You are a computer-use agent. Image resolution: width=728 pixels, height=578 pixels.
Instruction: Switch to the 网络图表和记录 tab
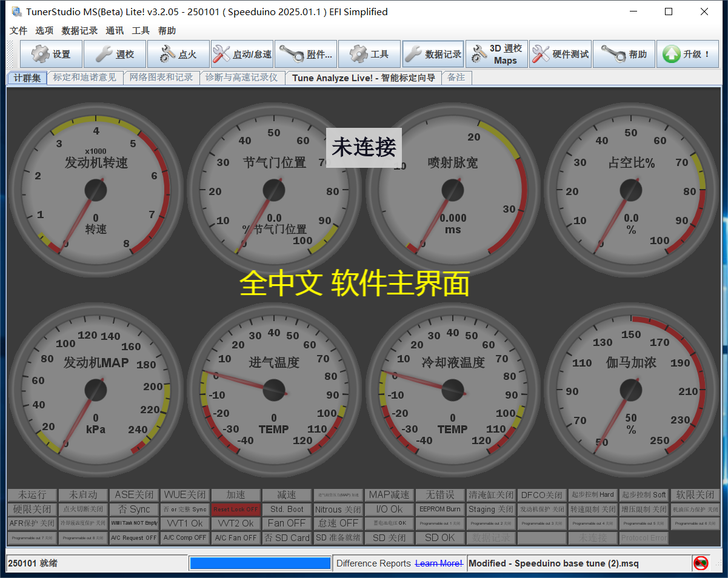pyautogui.click(x=161, y=78)
